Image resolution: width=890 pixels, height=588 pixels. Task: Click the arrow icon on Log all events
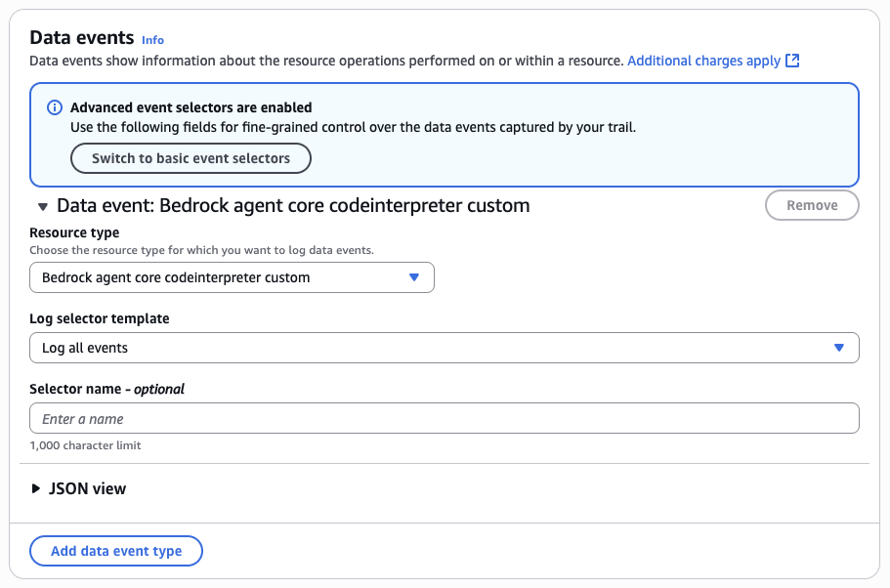[x=839, y=348]
